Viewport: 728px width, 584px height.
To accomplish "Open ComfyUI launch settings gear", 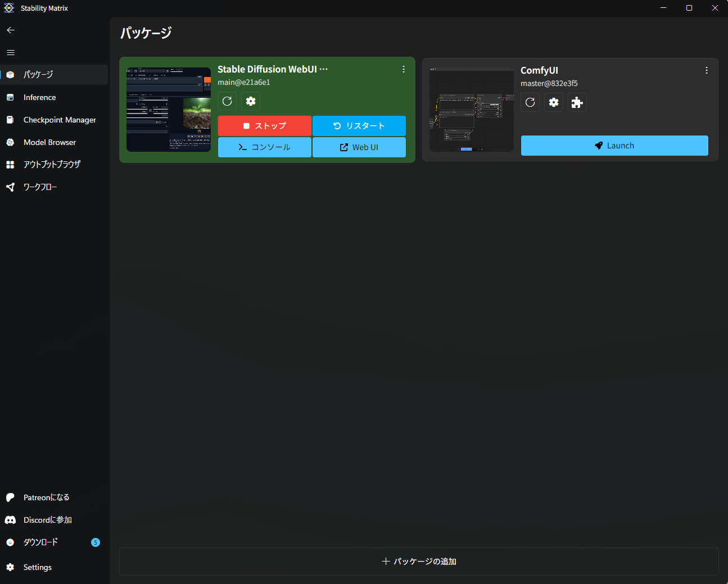I will [554, 102].
